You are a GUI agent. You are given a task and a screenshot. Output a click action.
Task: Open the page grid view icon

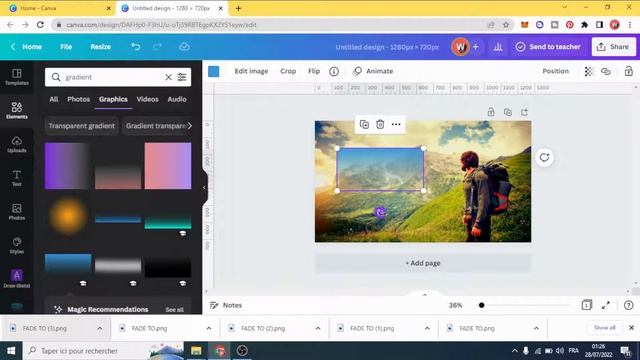(587, 305)
